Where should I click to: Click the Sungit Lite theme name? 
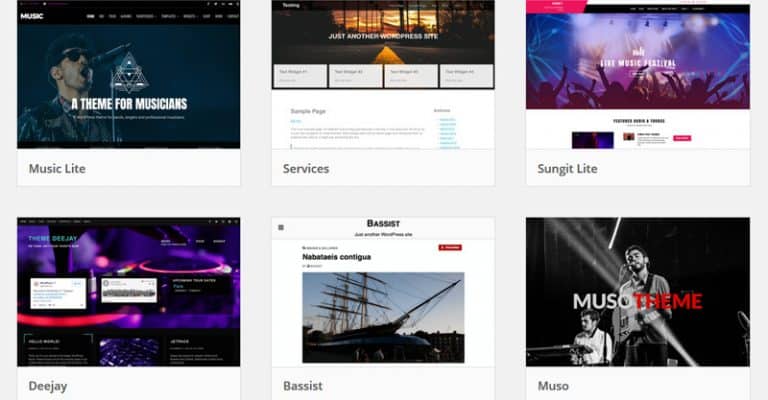point(567,169)
